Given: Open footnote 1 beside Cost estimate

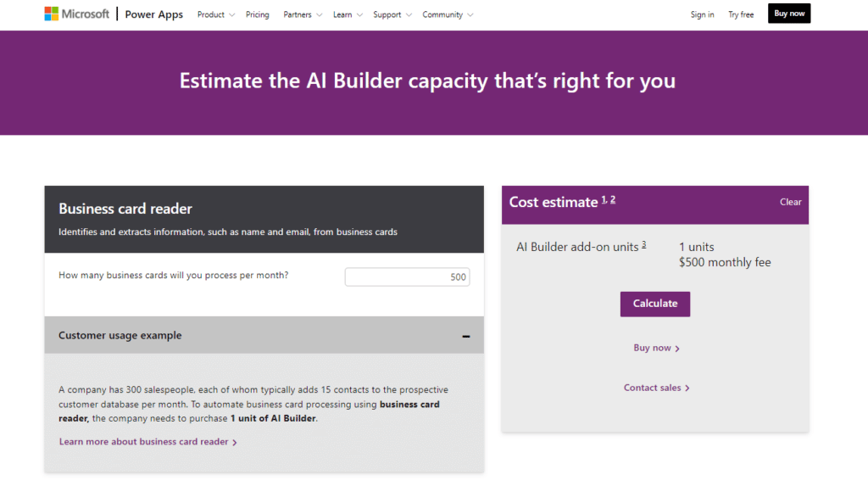Looking at the screenshot, I should pyautogui.click(x=604, y=199).
